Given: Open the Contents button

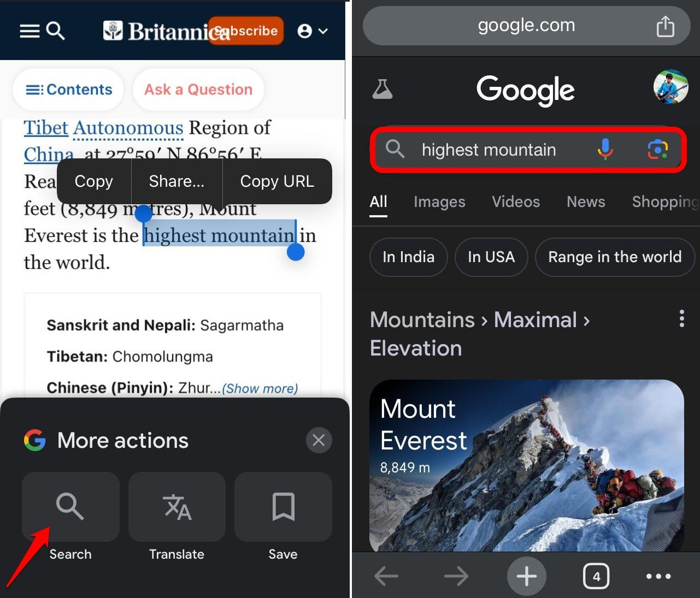Looking at the screenshot, I should pyautogui.click(x=69, y=90).
